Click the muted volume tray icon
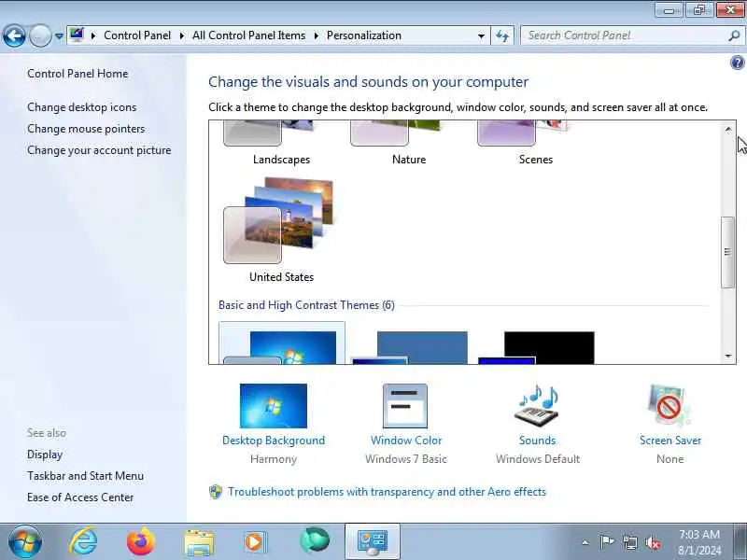Image resolution: width=747 pixels, height=560 pixels. pos(653,542)
